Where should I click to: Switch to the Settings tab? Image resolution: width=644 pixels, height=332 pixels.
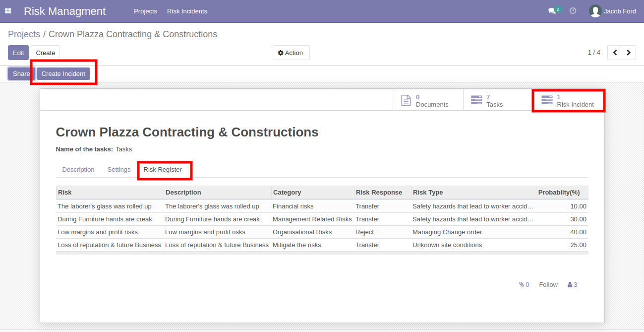tap(119, 170)
